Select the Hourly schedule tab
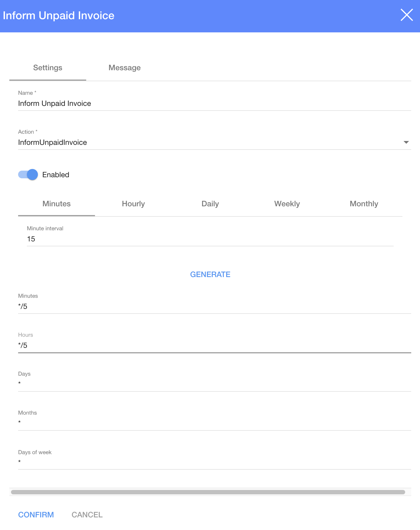The image size is (420, 530). (133, 204)
